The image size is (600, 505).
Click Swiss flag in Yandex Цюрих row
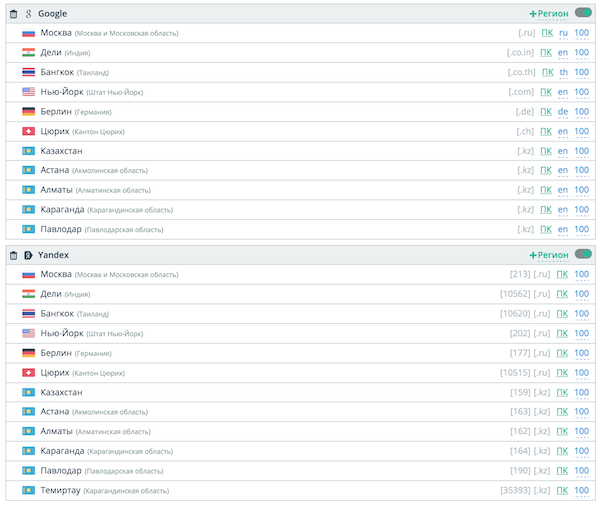[x=29, y=373]
